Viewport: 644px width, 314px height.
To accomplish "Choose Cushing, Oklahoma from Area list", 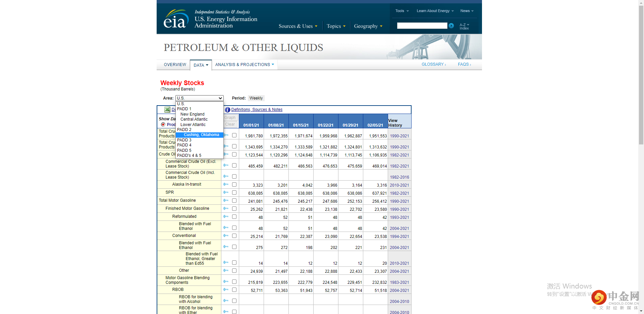I will tap(201, 135).
